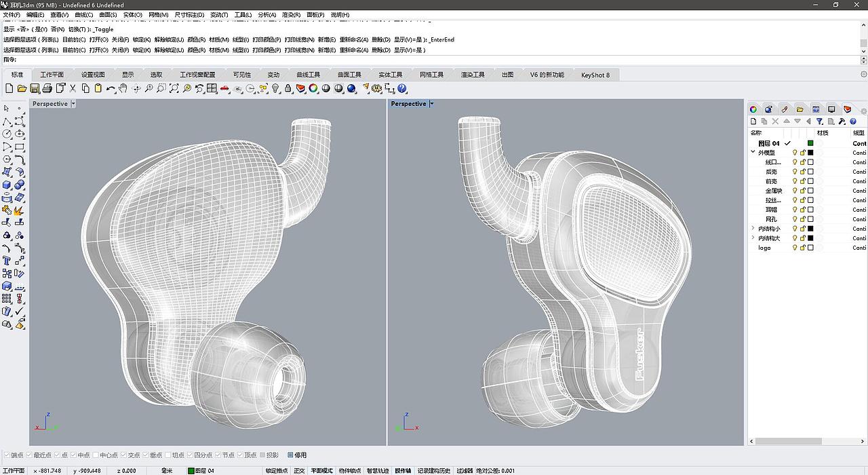
Task: Click color swatch of logo layer
Action: point(810,248)
